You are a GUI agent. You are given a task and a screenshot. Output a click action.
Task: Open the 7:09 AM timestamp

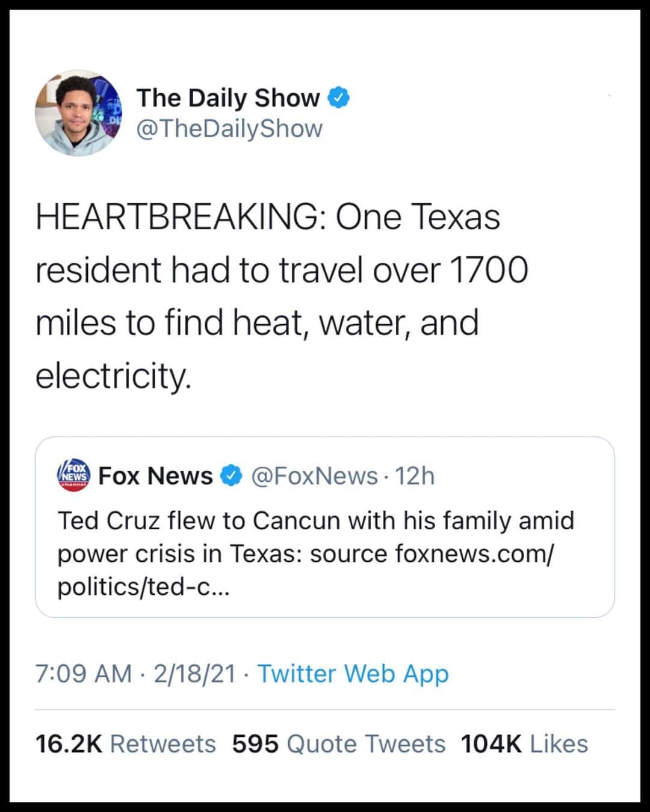point(84,673)
